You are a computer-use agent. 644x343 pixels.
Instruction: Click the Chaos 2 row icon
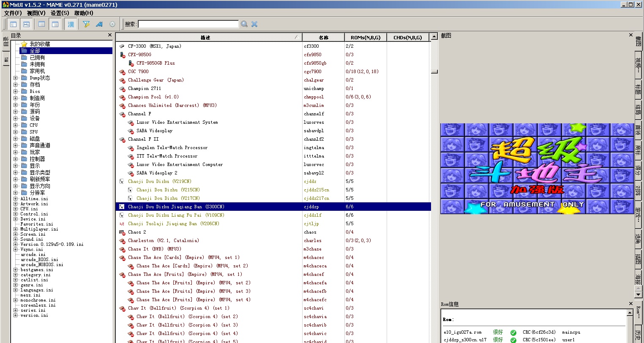click(122, 232)
